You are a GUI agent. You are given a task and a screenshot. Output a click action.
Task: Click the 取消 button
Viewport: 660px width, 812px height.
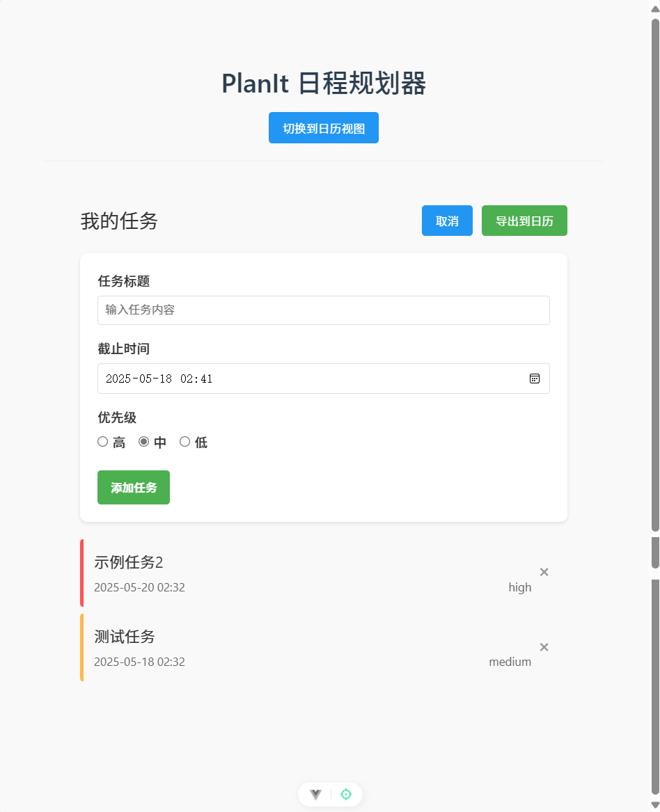pos(447,221)
